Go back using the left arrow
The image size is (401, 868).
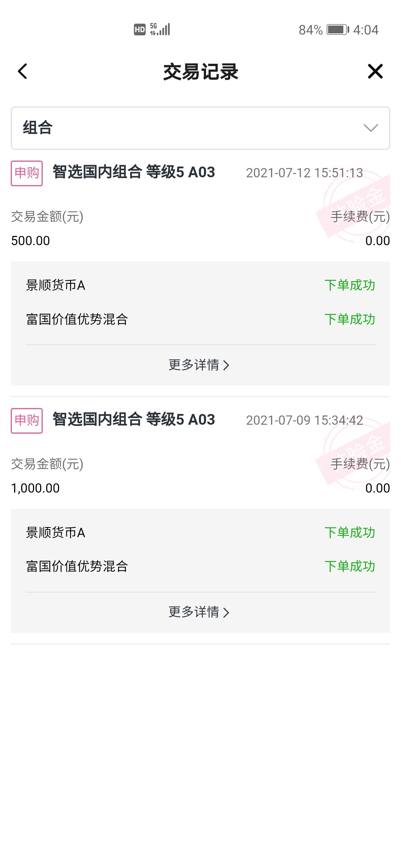pyautogui.click(x=23, y=71)
